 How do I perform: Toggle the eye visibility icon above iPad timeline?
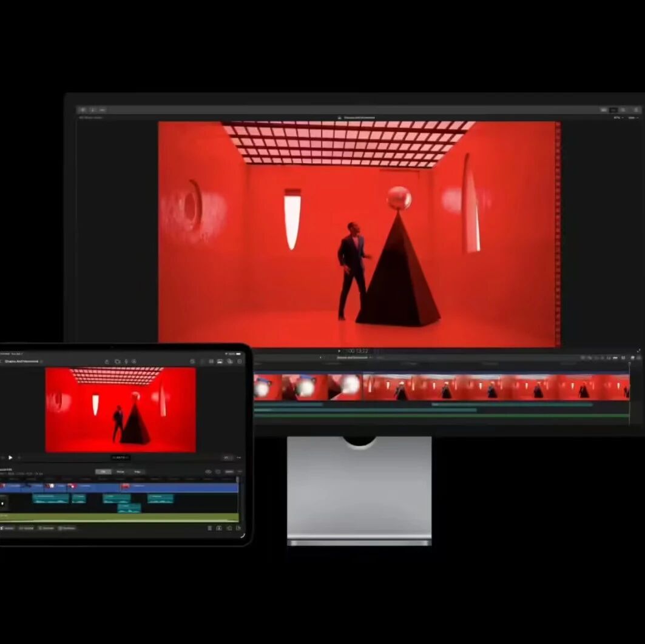208,472
